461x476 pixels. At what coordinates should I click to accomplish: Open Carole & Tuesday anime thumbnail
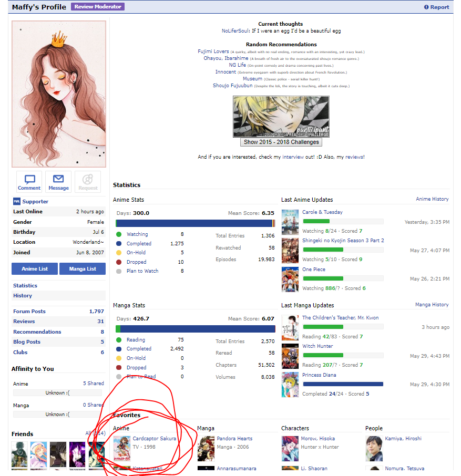click(290, 222)
